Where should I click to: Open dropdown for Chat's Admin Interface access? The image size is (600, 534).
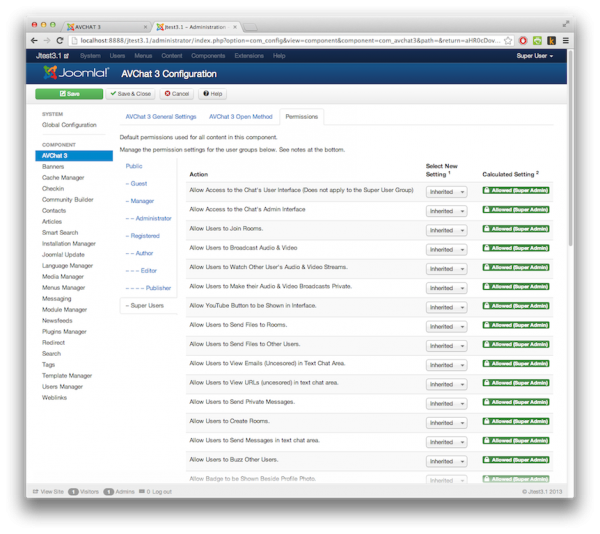(447, 211)
